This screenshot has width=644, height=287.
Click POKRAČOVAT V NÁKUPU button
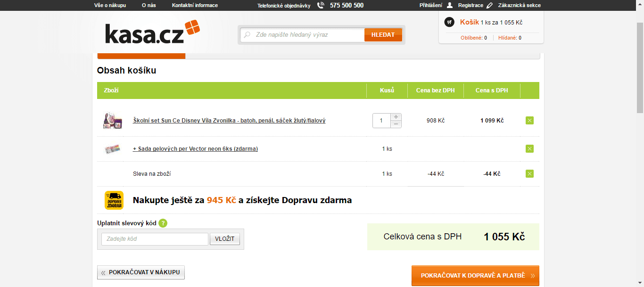pyautogui.click(x=141, y=272)
